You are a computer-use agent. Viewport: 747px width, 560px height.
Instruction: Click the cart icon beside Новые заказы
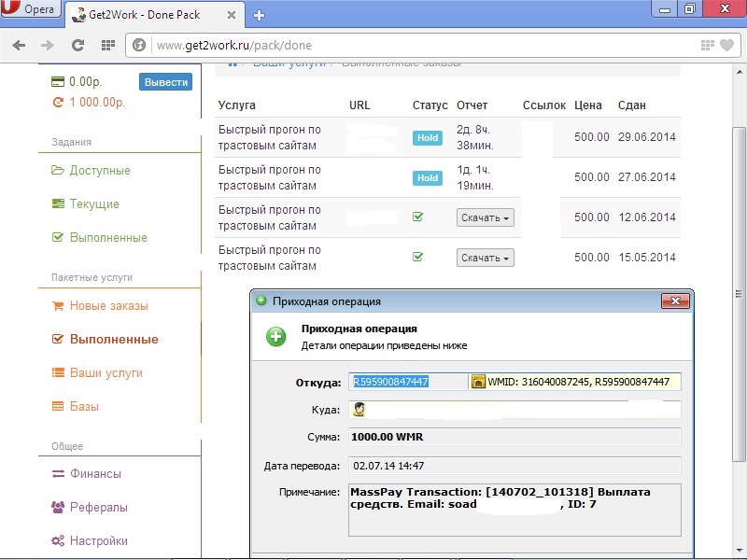coord(58,306)
